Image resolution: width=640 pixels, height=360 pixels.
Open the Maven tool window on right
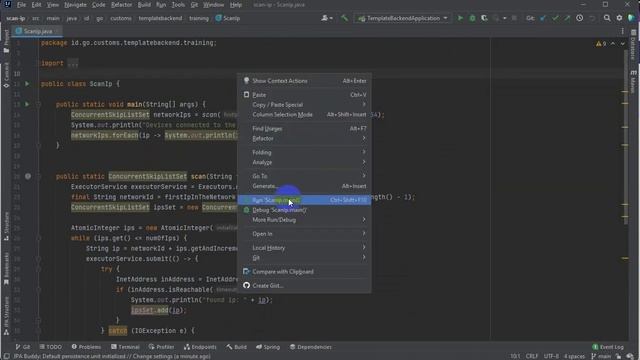click(x=633, y=81)
